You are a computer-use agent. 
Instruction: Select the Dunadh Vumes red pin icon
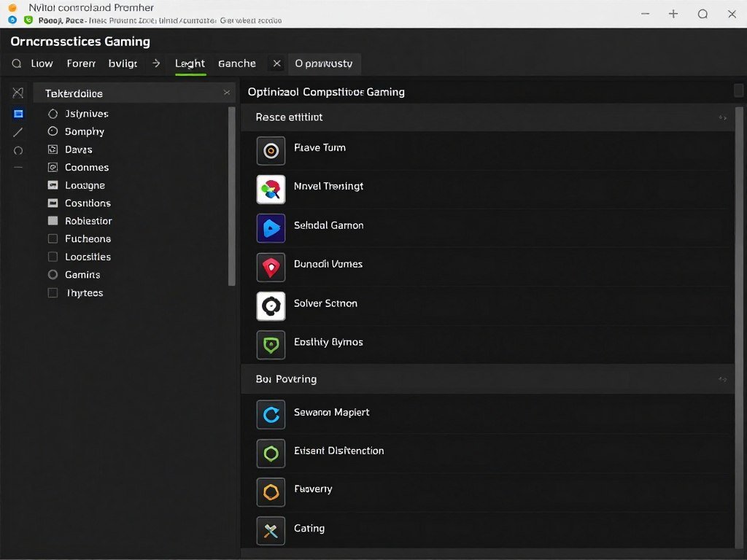coord(271,268)
